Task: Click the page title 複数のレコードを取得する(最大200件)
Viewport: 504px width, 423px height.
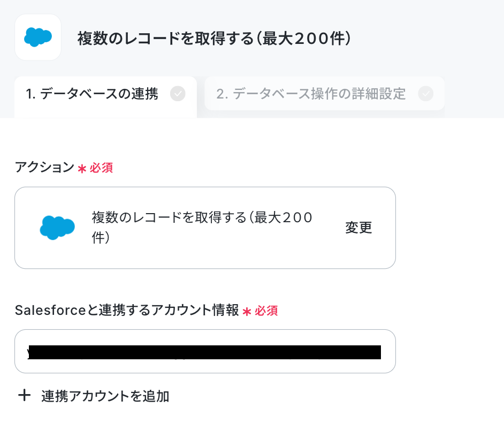Action: click(214, 38)
